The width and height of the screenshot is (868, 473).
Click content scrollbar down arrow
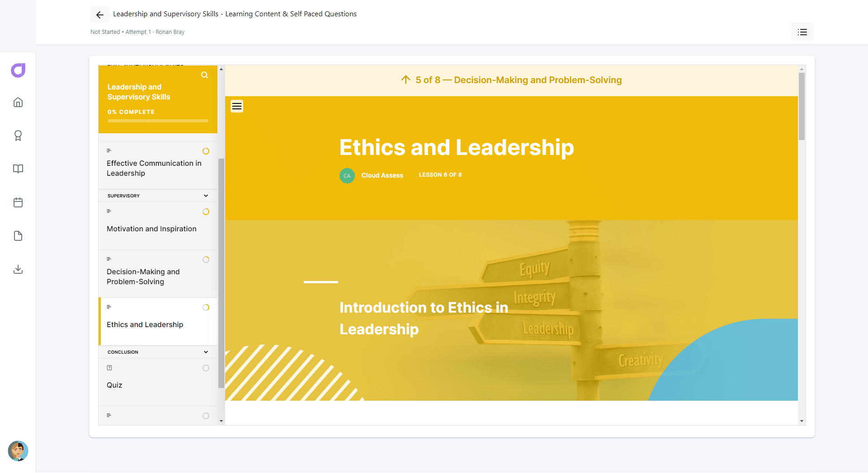pos(802,421)
